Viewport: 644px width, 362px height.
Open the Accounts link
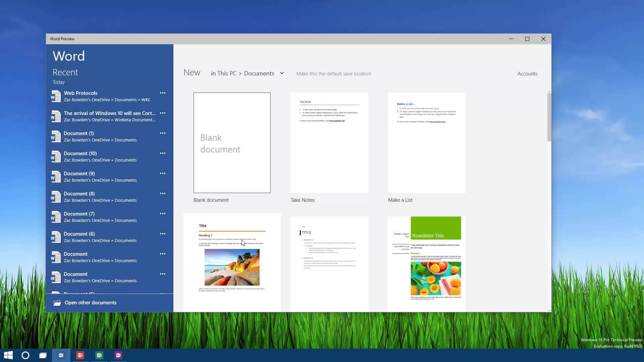(527, 74)
